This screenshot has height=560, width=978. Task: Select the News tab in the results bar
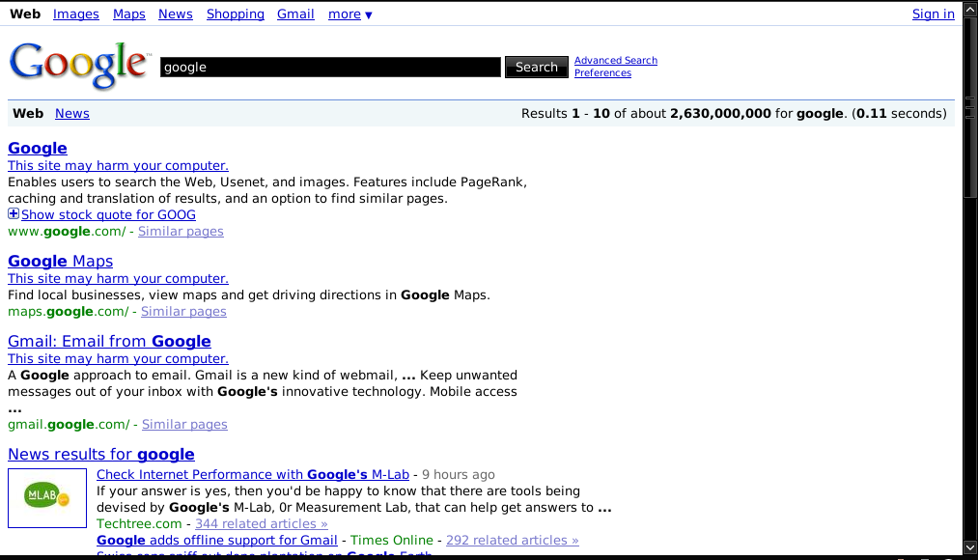tap(72, 114)
